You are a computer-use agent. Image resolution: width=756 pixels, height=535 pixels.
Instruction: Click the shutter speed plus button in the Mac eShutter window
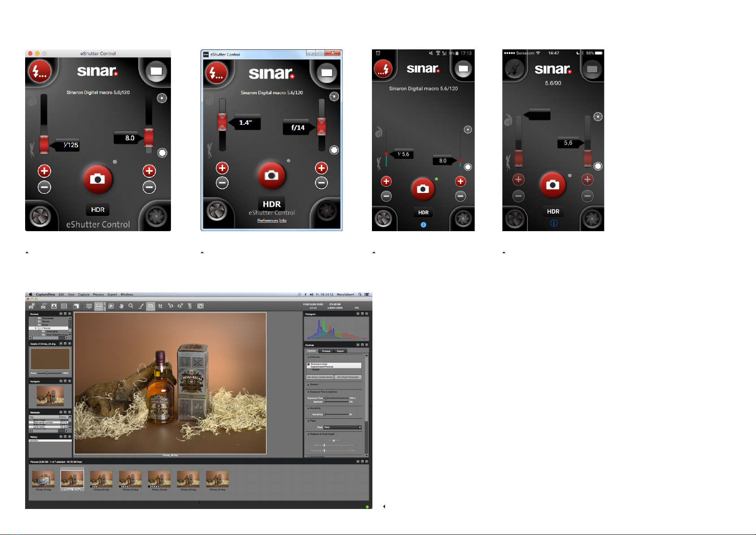point(44,171)
